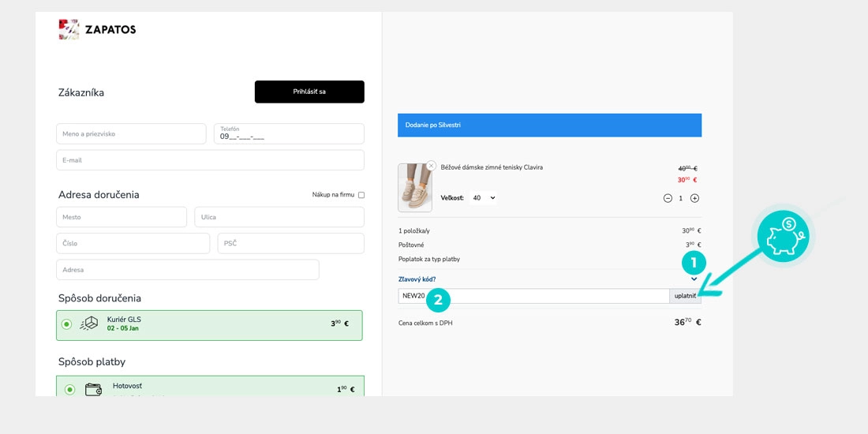868x434 pixels.
Task: Enable the Nákup na firmu checkbox
Action: pos(361,195)
